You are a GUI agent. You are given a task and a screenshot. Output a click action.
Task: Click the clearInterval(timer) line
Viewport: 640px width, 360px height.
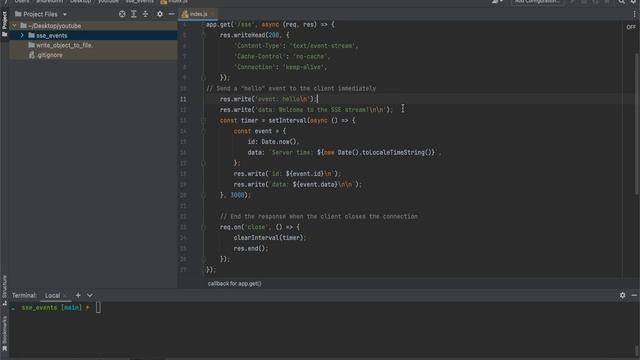coord(269,238)
